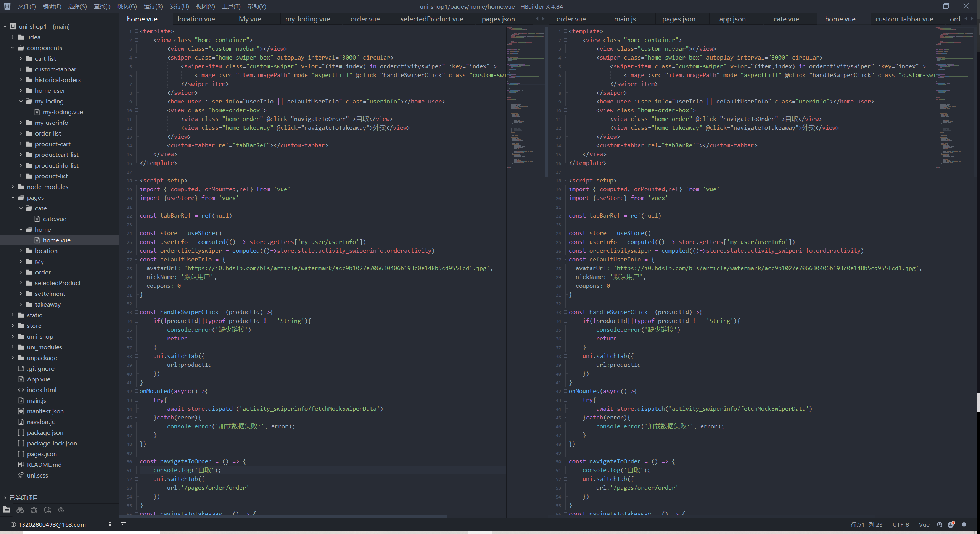Open the cloud globe panel icon

61,510
